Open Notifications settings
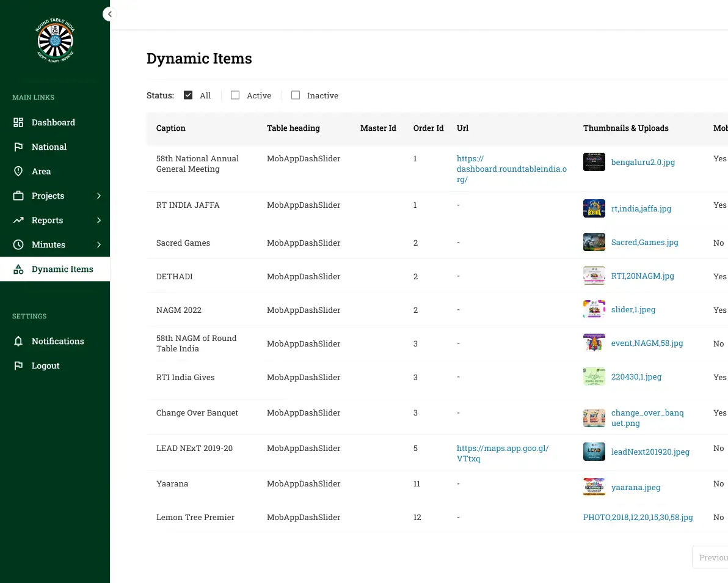Screen dimensions: 728x583 click(55, 341)
